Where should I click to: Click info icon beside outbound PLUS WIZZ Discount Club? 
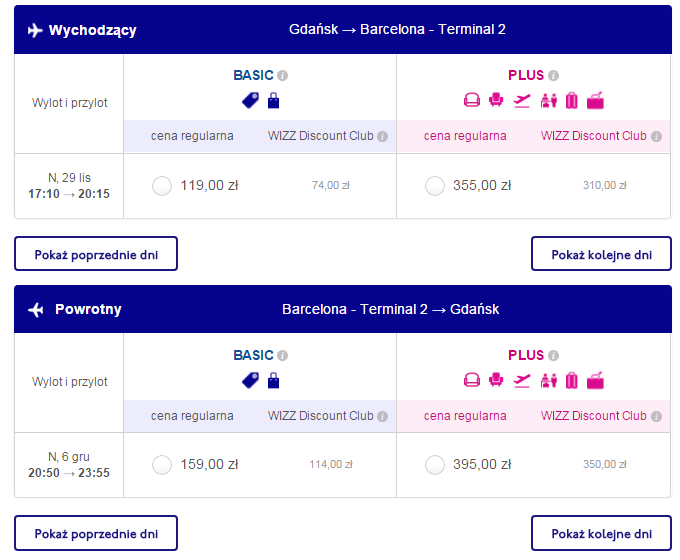coord(657,137)
